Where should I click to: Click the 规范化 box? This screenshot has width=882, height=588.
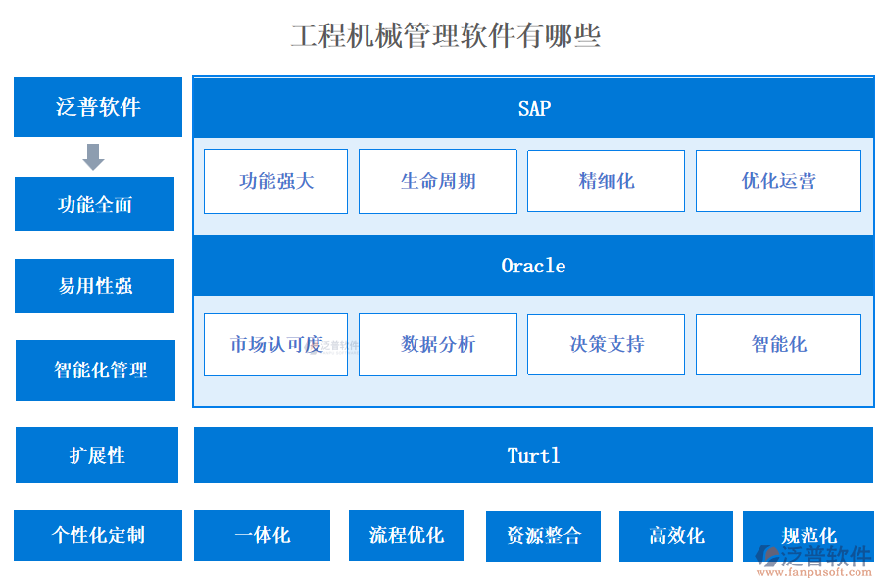click(808, 536)
